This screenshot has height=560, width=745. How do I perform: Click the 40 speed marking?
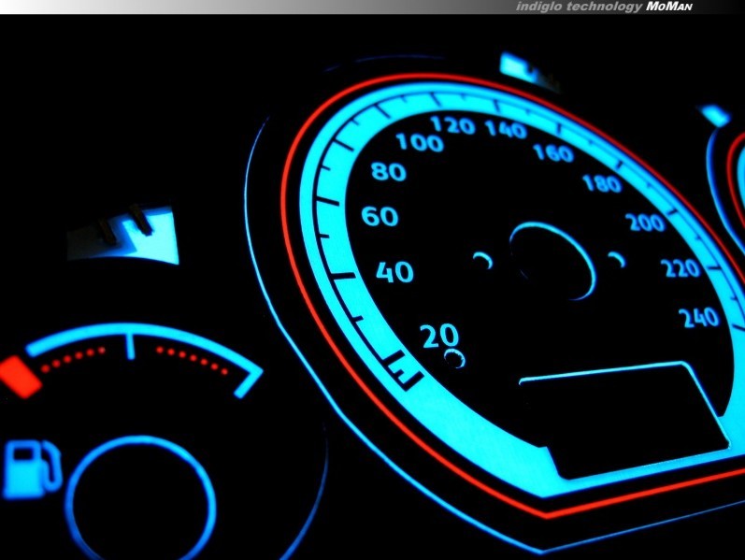[394, 272]
